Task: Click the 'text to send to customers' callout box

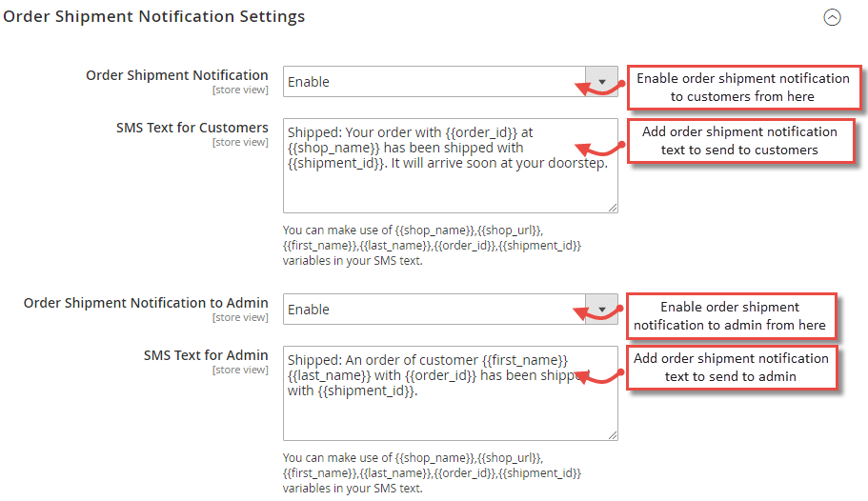Action: point(739,140)
